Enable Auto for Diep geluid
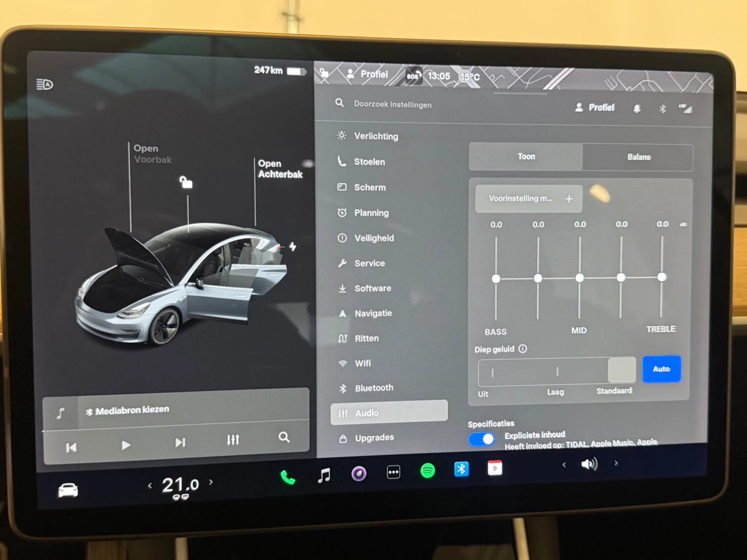Viewport: 747px width, 560px height. tap(661, 369)
